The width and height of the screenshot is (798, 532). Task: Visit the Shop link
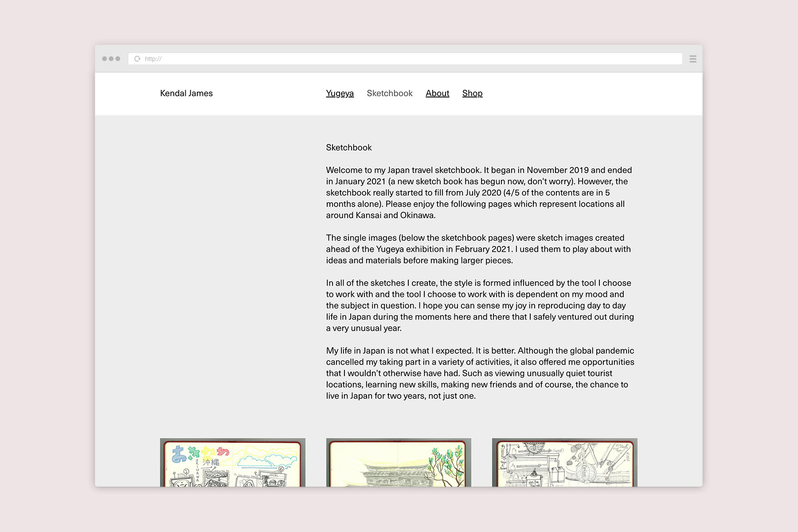point(472,93)
